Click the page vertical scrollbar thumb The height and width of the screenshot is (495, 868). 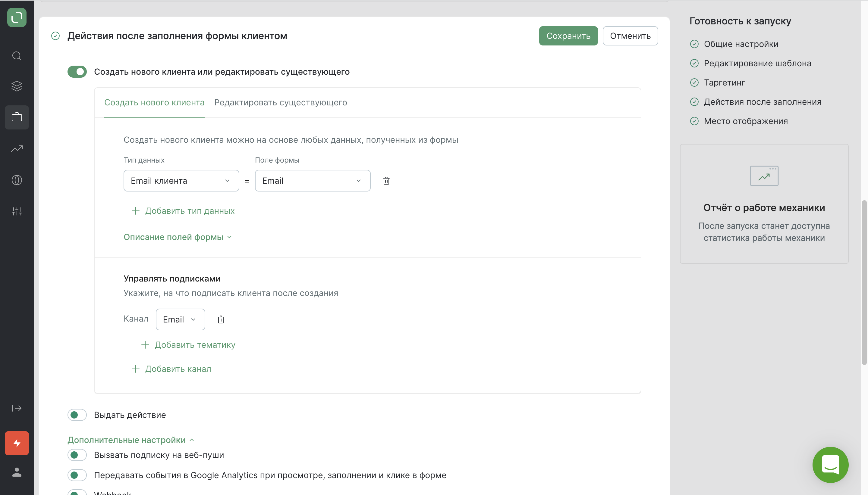click(864, 282)
